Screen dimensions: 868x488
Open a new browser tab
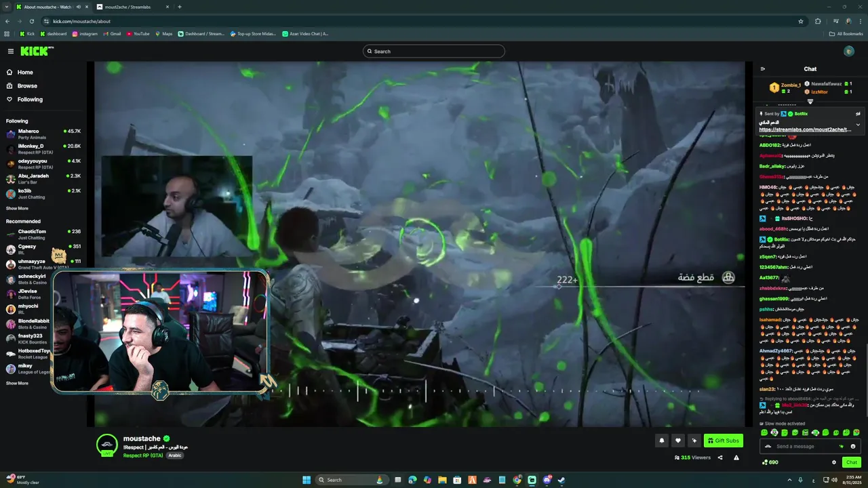(180, 7)
